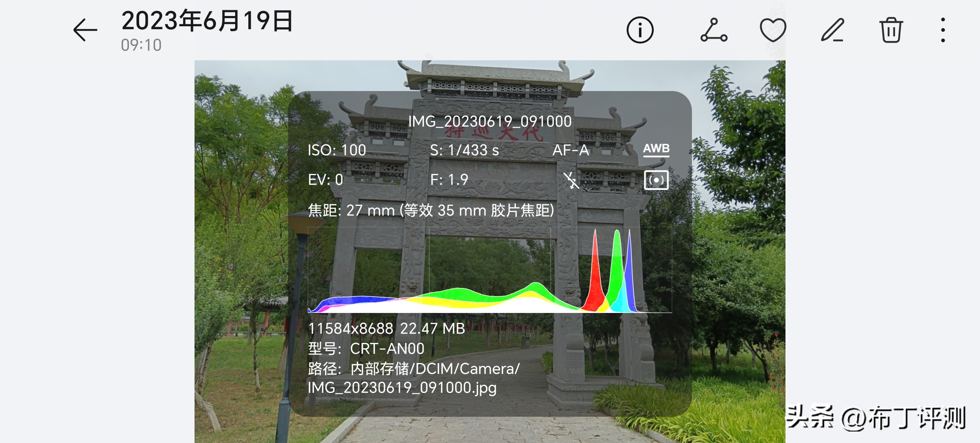
Task: Share this photo using the share icon
Action: point(714,30)
